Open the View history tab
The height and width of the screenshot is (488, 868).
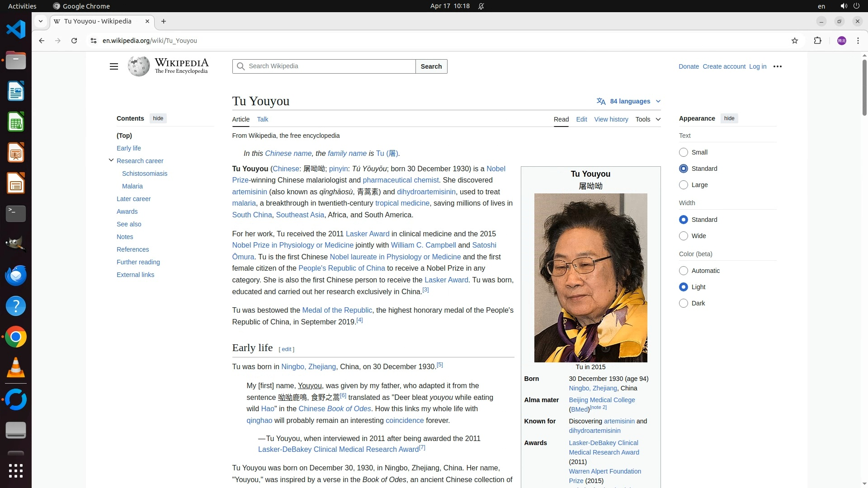611,119
